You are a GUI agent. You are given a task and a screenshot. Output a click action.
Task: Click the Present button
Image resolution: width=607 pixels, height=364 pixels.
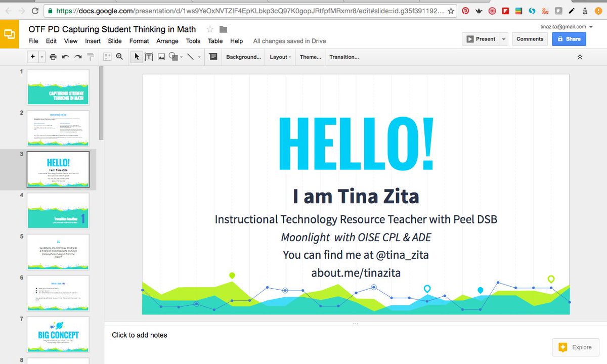(480, 39)
